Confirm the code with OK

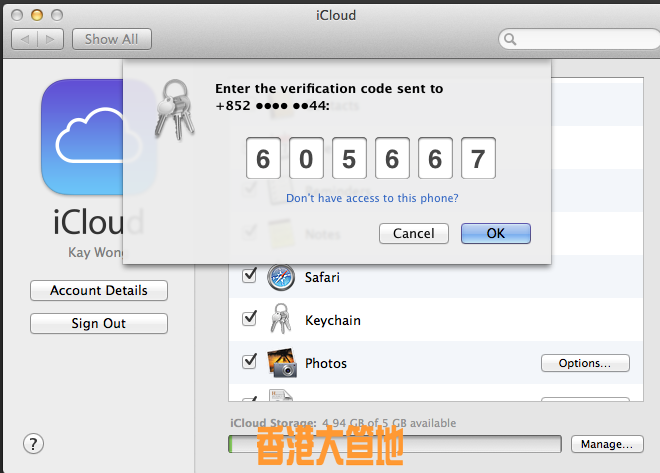496,233
